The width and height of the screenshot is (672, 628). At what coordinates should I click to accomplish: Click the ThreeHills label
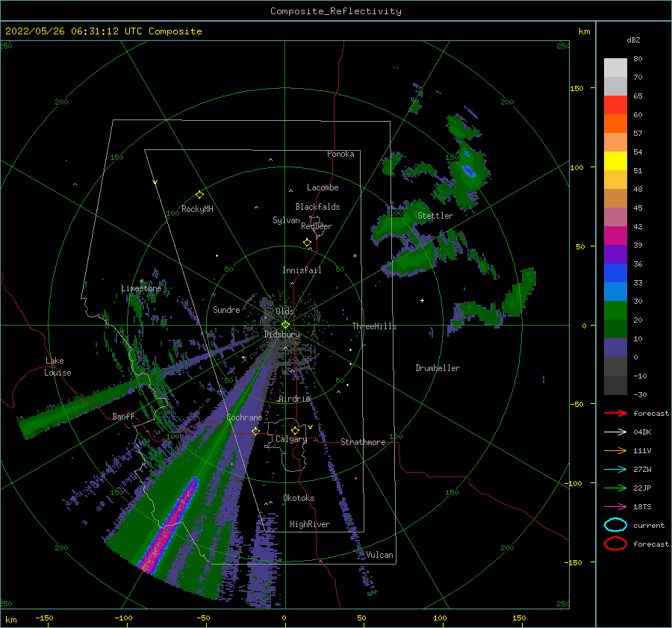[x=374, y=326]
